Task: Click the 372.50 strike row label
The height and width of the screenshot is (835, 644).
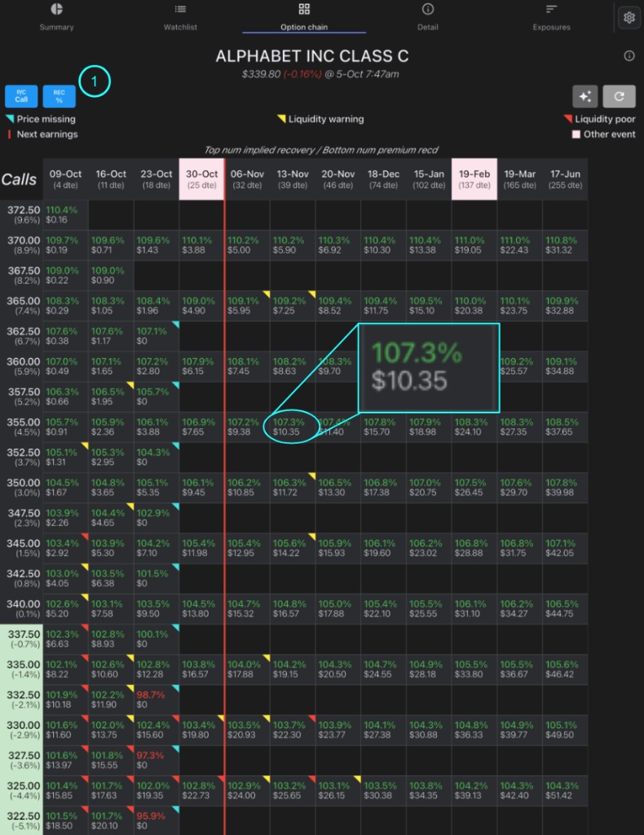Action: [22, 214]
